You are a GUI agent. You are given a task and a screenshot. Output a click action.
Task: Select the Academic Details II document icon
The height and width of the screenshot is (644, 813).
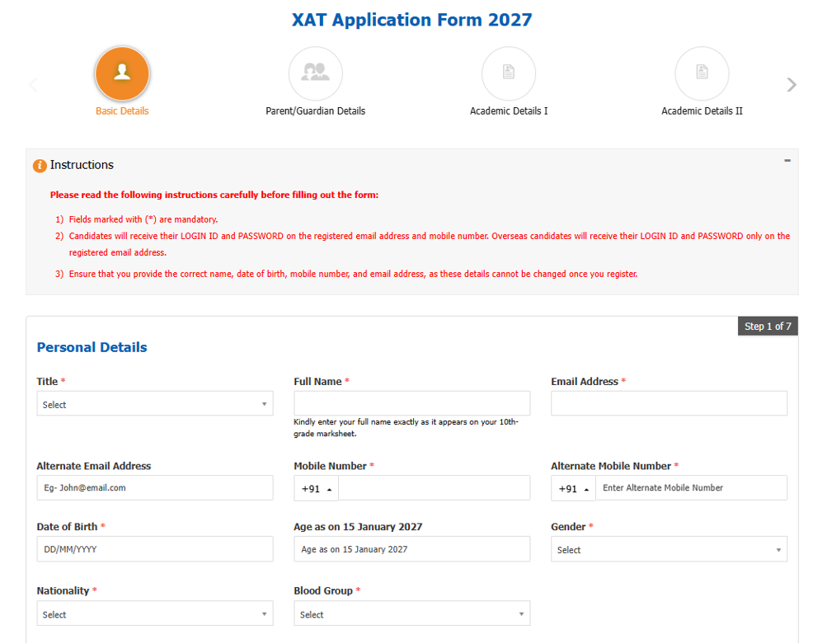pos(702,73)
